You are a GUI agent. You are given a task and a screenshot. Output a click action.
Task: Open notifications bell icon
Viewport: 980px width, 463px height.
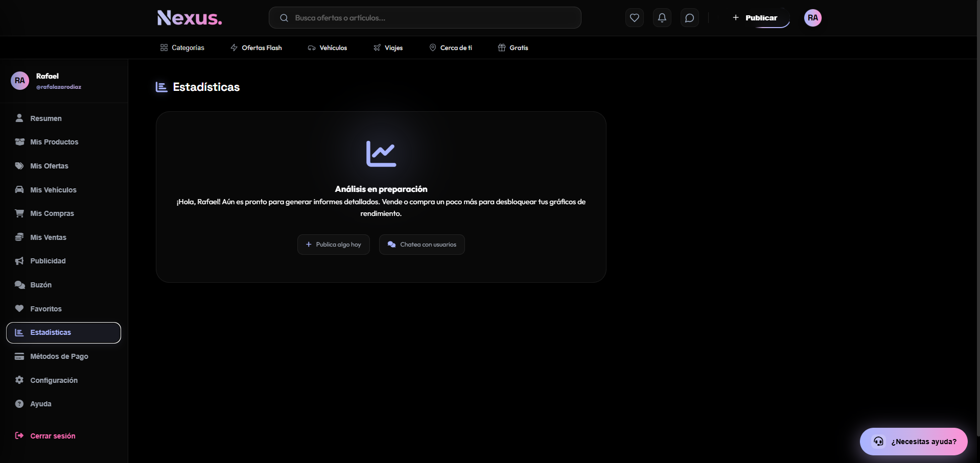(x=662, y=18)
